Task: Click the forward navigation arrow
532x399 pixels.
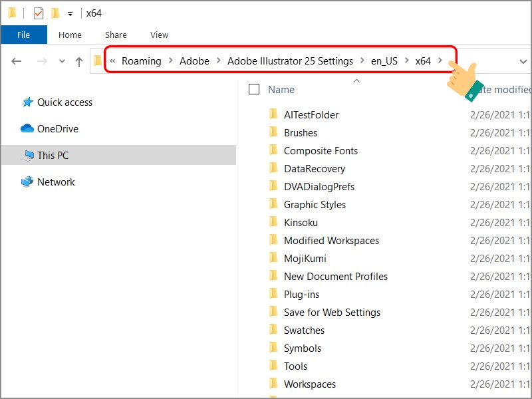Action: tap(41, 61)
